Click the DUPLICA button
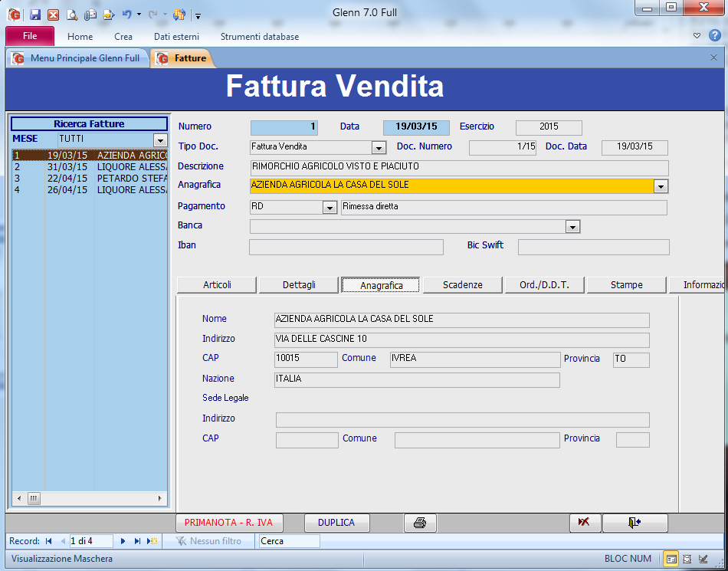This screenshot has height=571, width=728. (336, 523)
